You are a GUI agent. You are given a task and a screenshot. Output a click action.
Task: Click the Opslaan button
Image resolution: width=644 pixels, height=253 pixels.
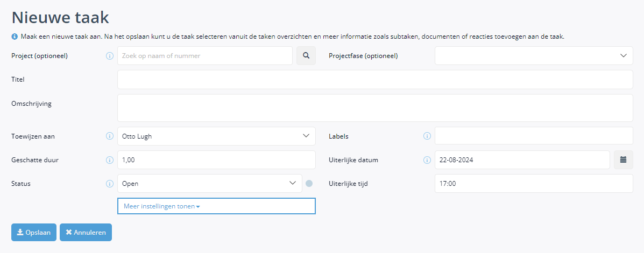tap(34, 232)
